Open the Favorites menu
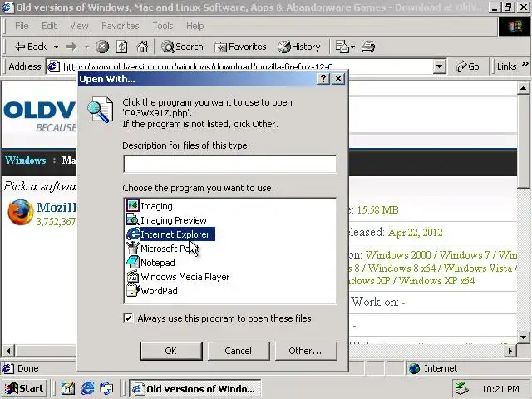The height and width of the screenshot is (399, 532). coord(120,26)
